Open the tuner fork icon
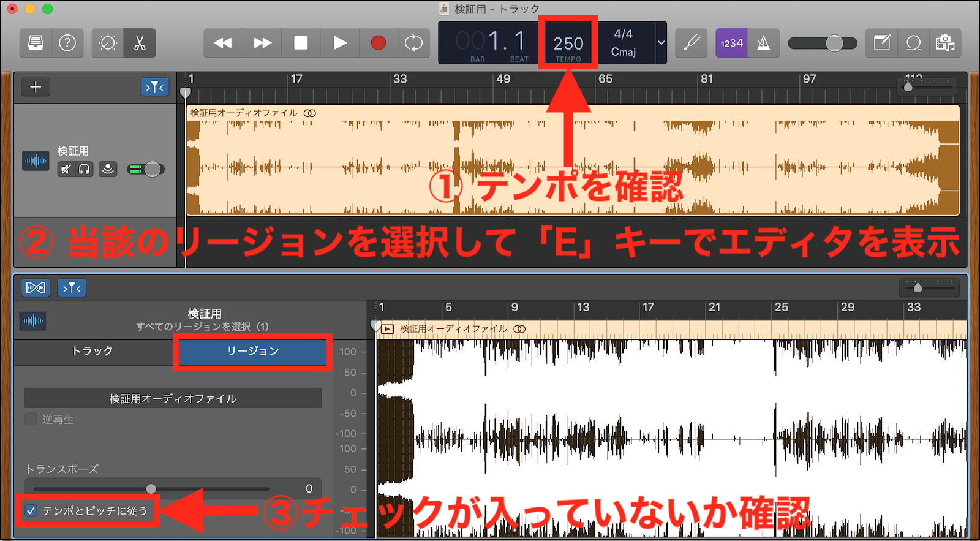Viewport: 980px width, 541px height. click(x=692, y=43)
